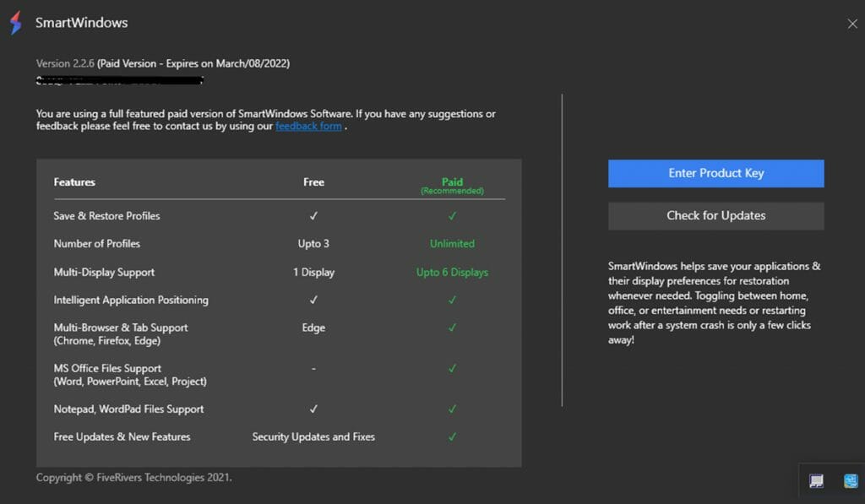Open the feedback form link

coord(308,127)
